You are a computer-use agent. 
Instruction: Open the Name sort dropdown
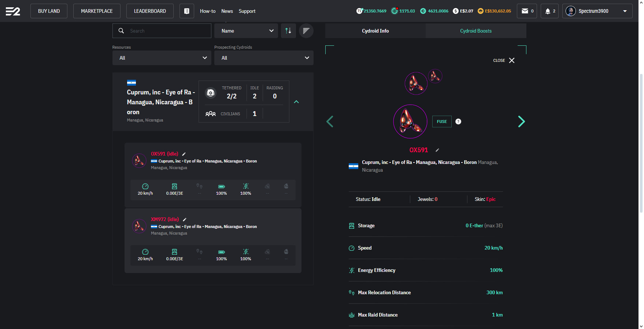(x=246, y=31)
